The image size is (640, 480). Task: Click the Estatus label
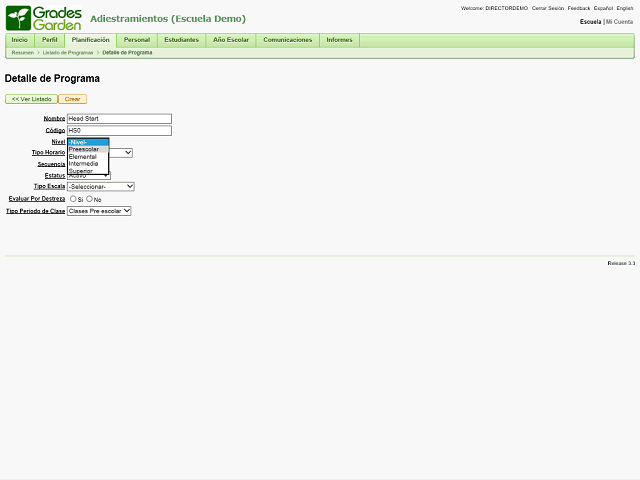55,176
